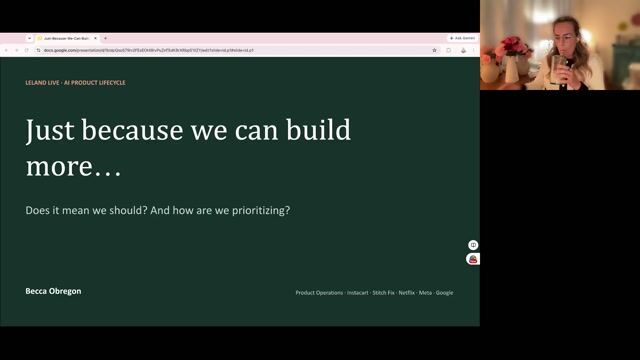Select the "Just Because We Can Build" browser tab
This screenshot has width=640, height=360.
(x=67, y=38)
